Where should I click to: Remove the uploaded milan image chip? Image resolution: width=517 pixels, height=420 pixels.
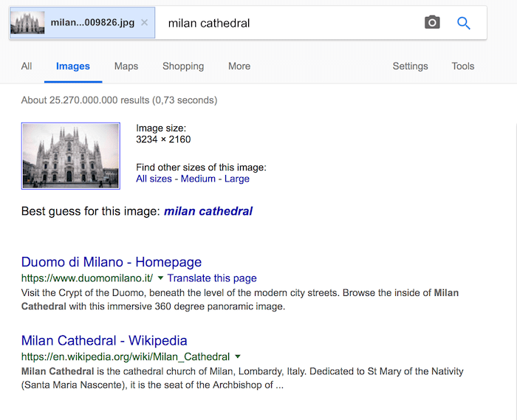(145, 23)
